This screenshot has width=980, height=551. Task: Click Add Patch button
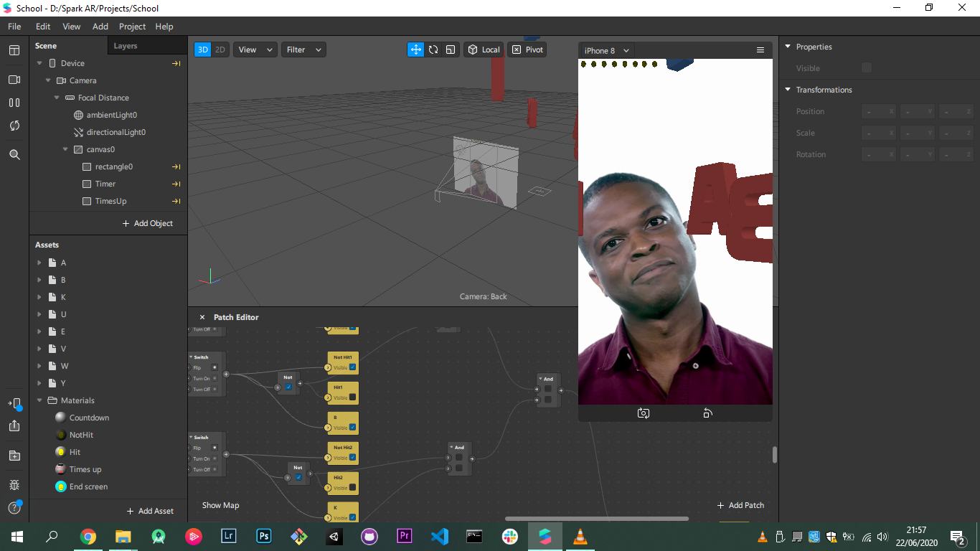[741, 505]
